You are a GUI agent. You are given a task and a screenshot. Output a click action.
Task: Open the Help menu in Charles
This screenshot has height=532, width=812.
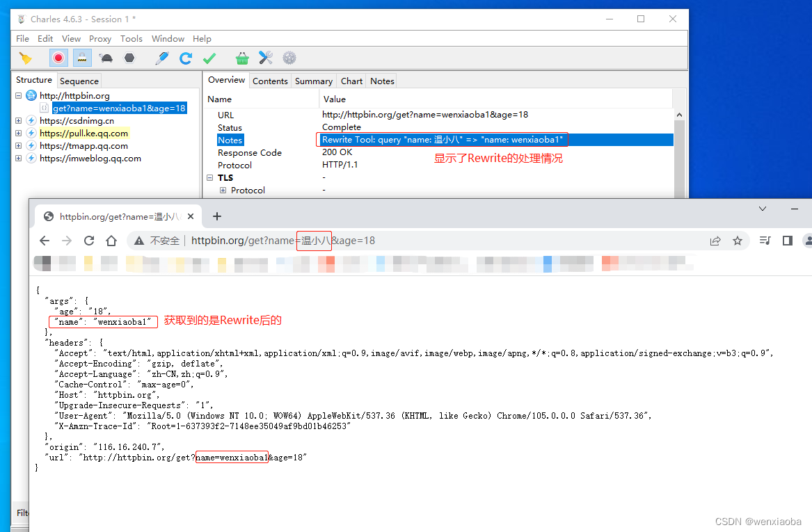[x=202, y=39]
